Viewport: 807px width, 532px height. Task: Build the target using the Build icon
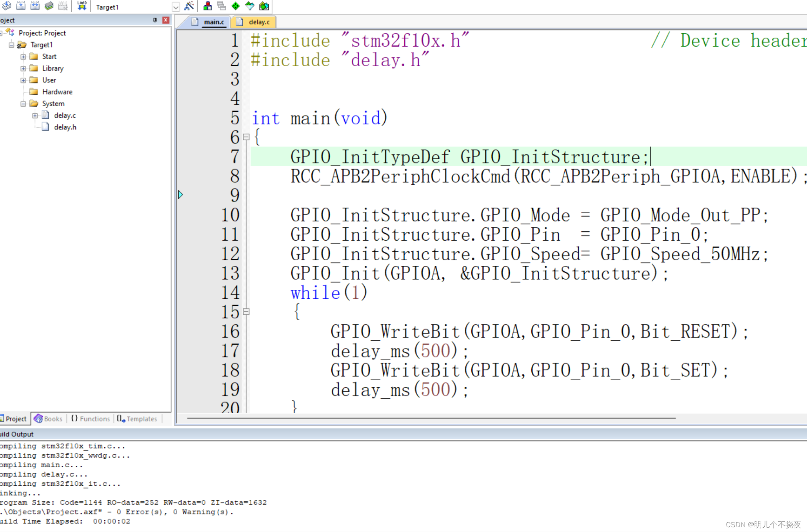tap(20, 6)
